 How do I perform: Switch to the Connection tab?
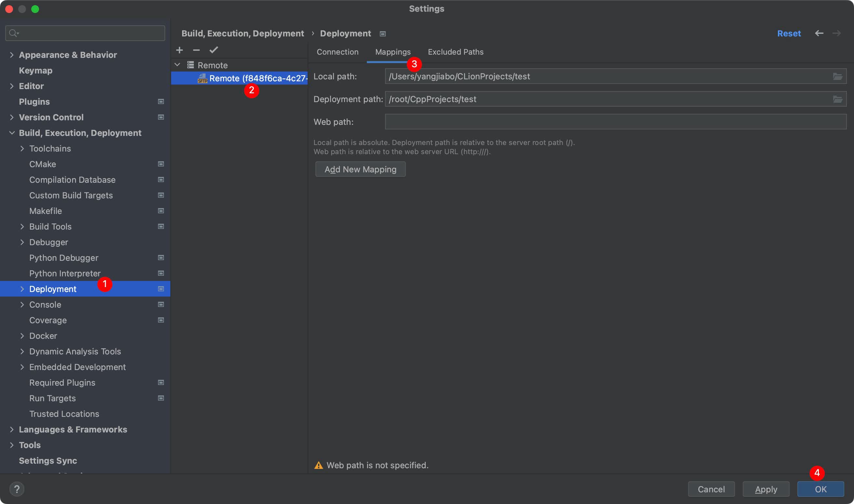pos(337,52)
